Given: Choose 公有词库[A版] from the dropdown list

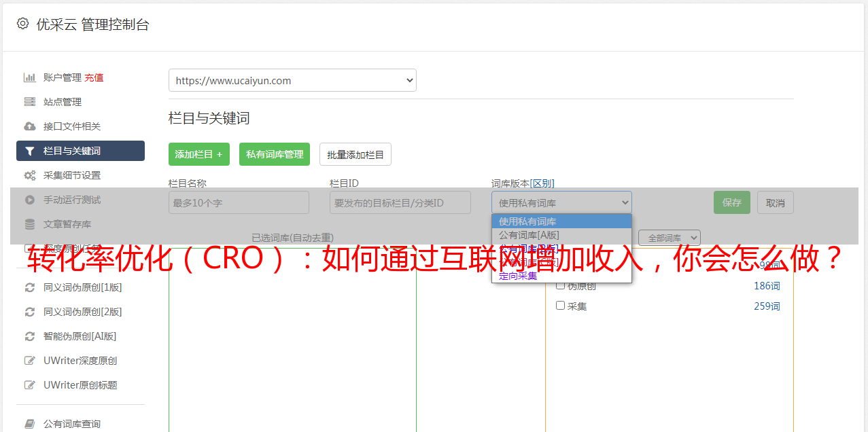Looking at the screenshot, I should 529,235.
